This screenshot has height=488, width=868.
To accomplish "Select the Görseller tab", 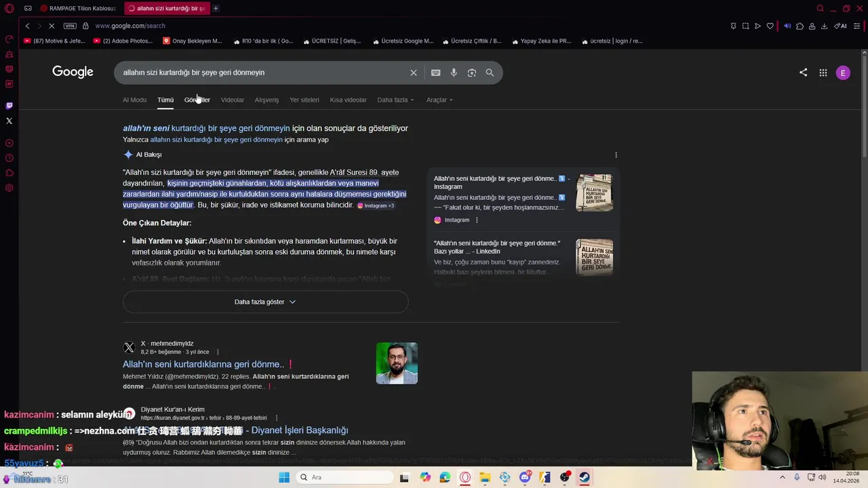I will (x=197, y=100).
